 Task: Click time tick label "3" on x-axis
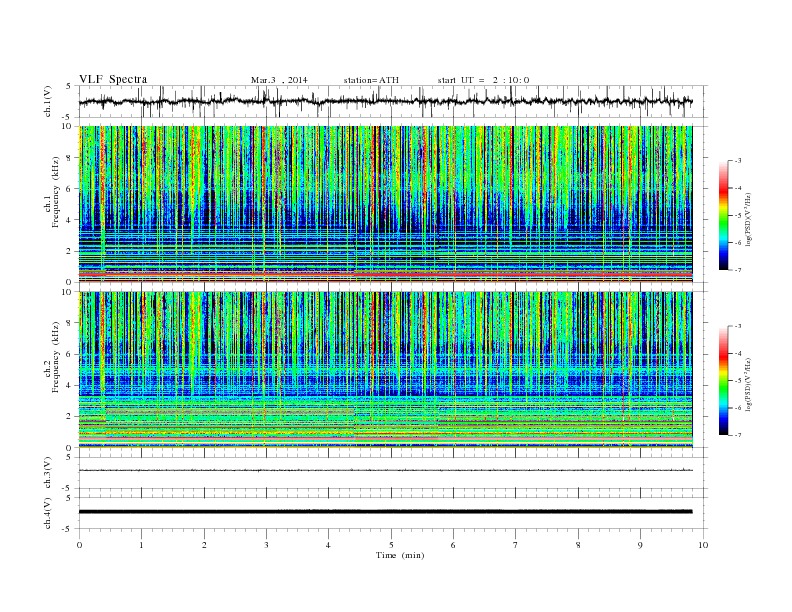point(266,545)
